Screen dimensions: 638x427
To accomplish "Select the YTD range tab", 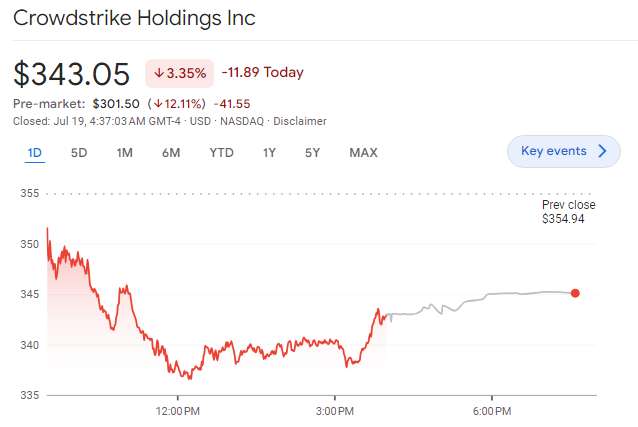I will (x=221, y=152).
